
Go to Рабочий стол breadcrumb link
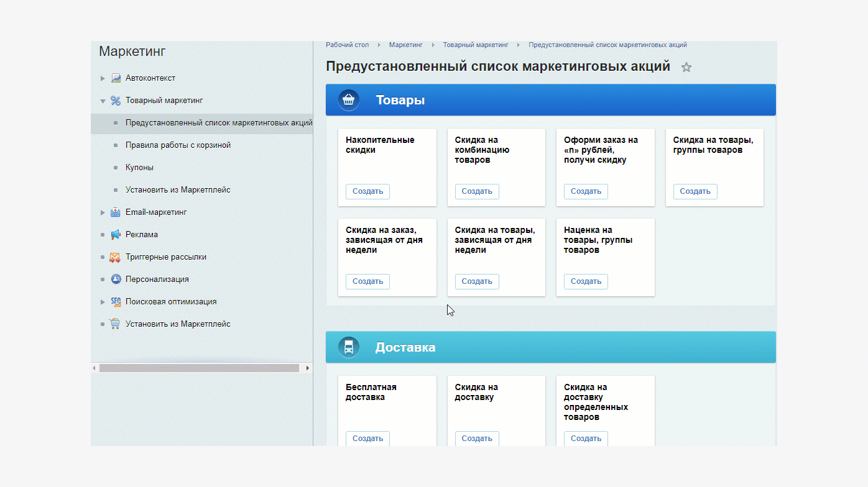[347, 45]
